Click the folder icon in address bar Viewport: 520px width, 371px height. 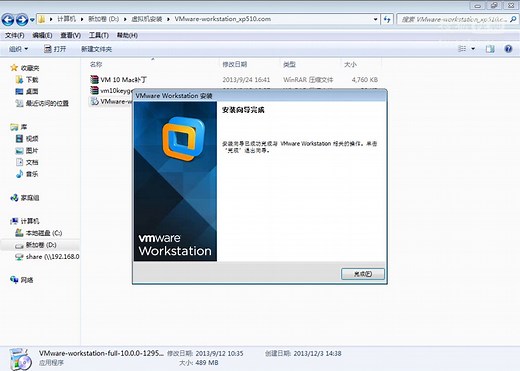(x=42, y=19)
